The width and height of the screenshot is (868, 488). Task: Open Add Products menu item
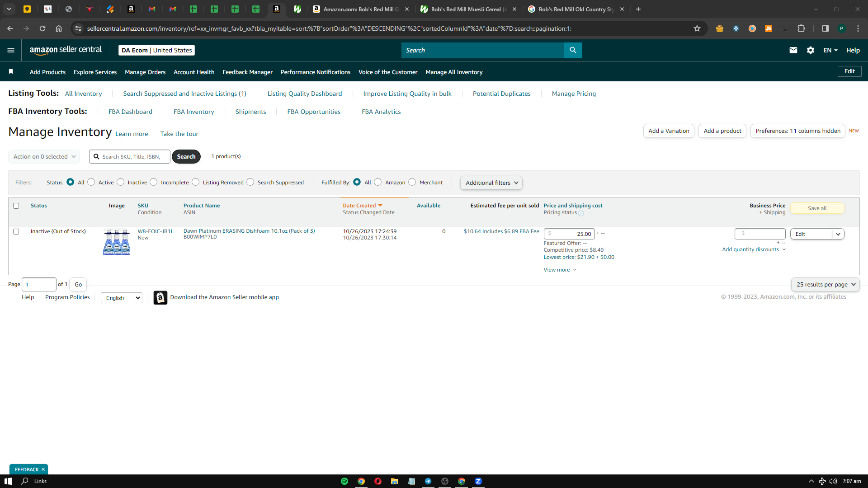47,72
